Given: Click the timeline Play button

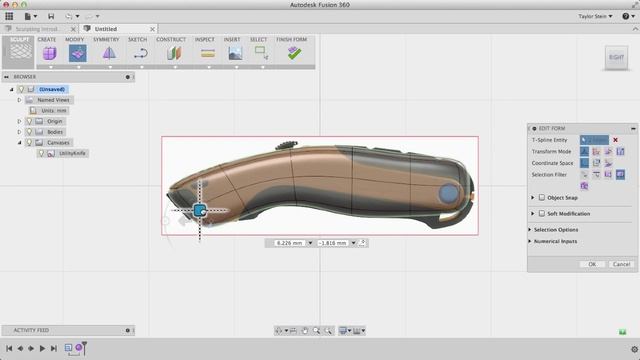Looking at the screenshot, I should click(x=42, y=348).
